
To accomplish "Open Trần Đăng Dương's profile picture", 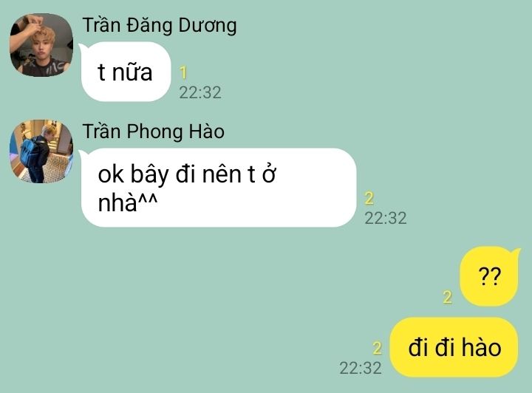I will (41, 45).
